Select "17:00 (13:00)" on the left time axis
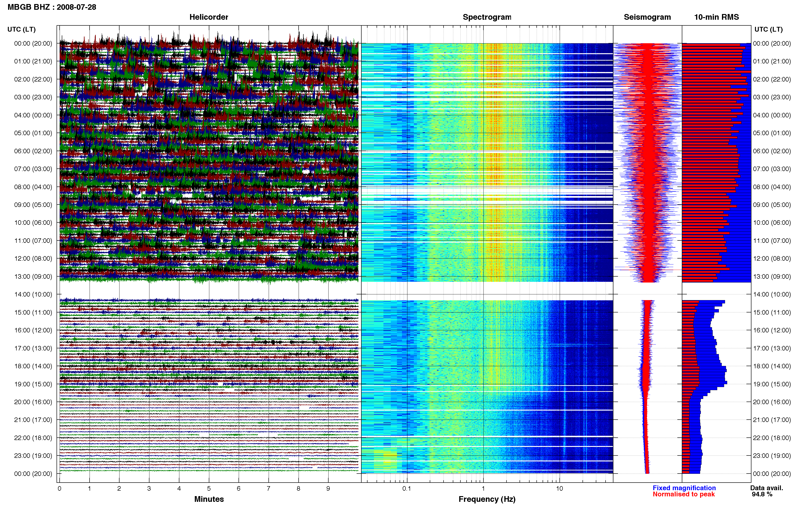This screenshot has height=508, width=812. pos(33,348)
